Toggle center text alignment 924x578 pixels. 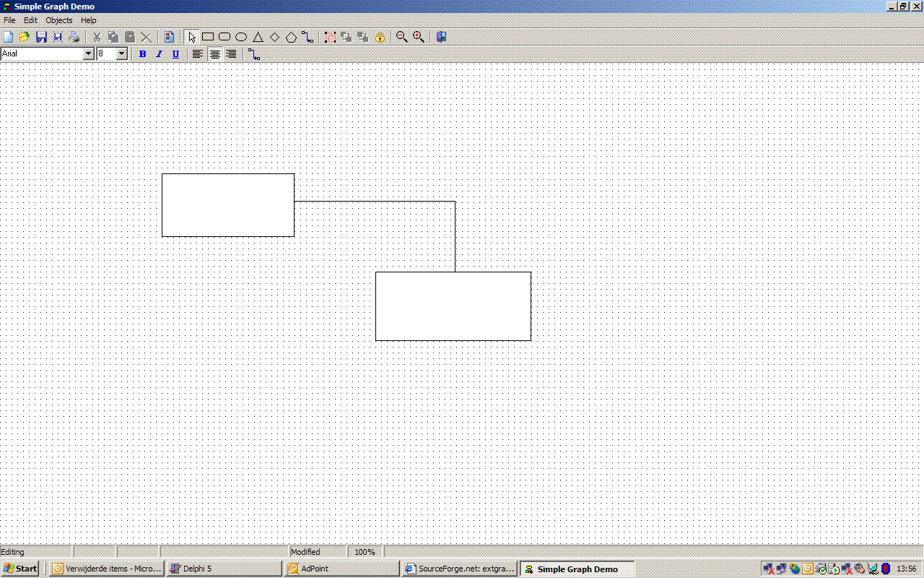click(214, 53)
